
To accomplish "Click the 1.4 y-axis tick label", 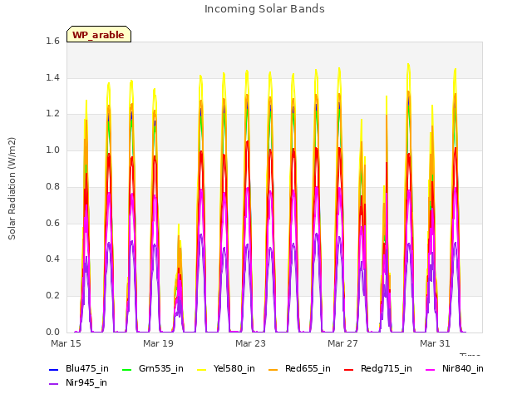I will 52,77.
